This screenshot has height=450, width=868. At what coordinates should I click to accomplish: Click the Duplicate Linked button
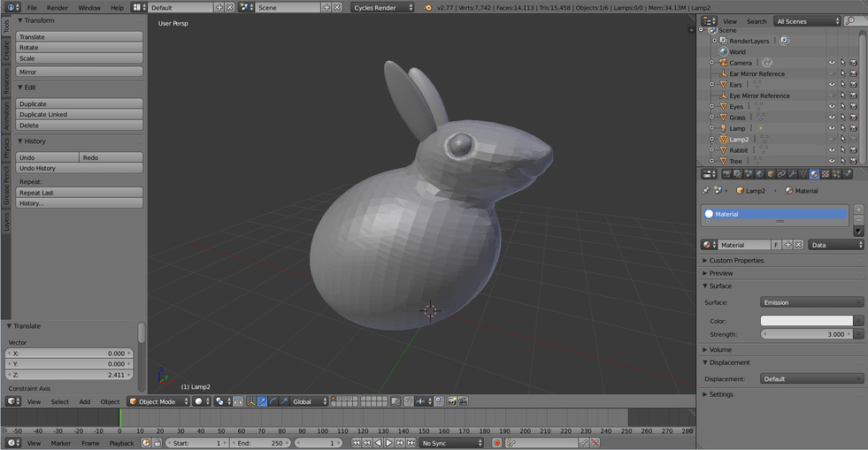(79, 115)
